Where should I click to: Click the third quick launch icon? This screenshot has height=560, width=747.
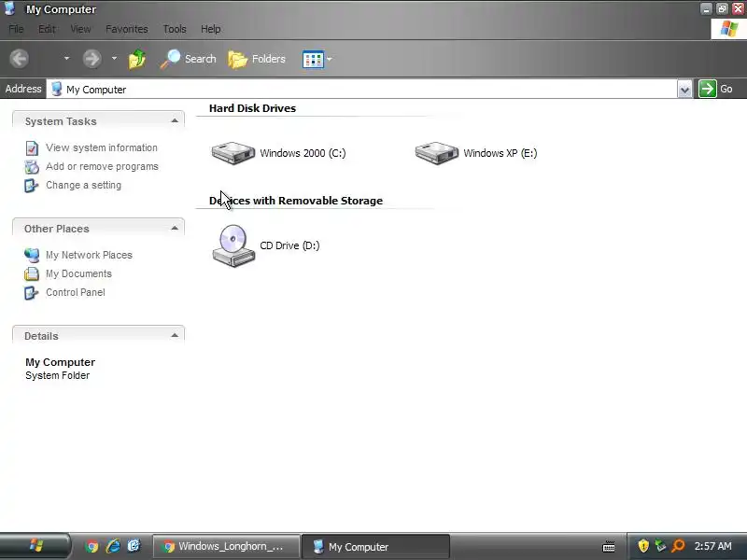134,546
